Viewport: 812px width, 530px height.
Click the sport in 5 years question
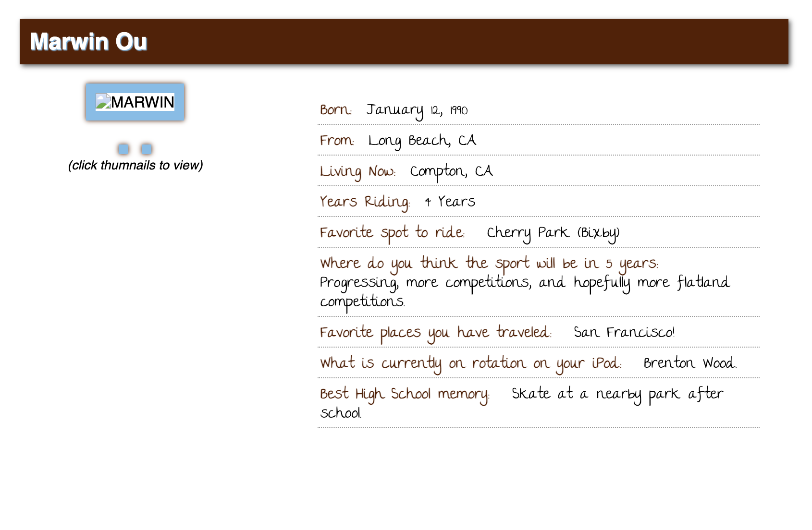pos(489,264)
